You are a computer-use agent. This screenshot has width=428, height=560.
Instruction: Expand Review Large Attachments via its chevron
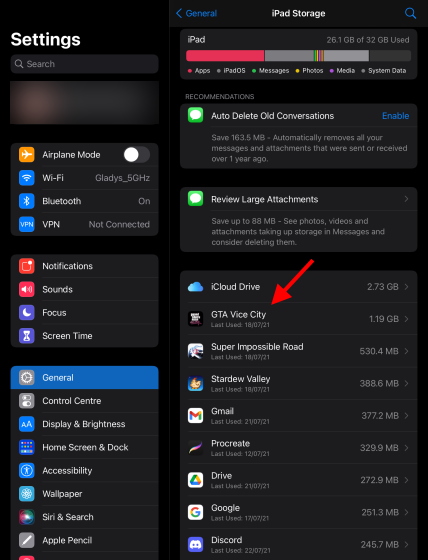[x=406, y=199]
